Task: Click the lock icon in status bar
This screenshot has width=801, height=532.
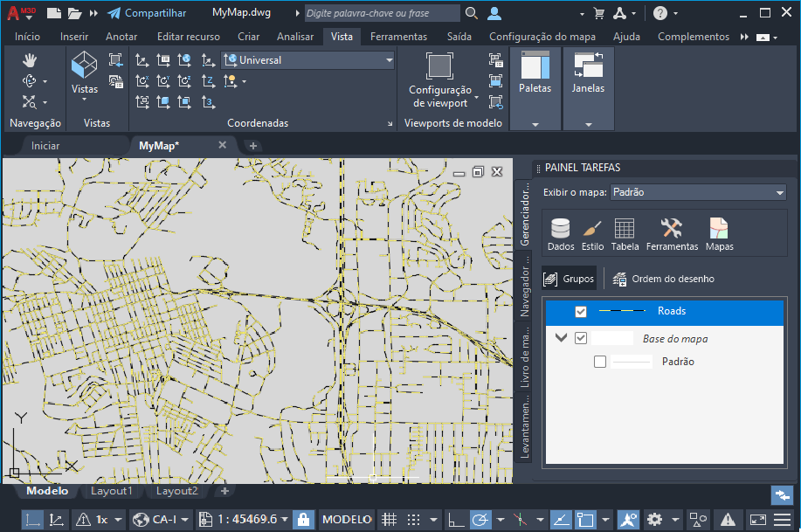Action: click(x=303, y=519)
